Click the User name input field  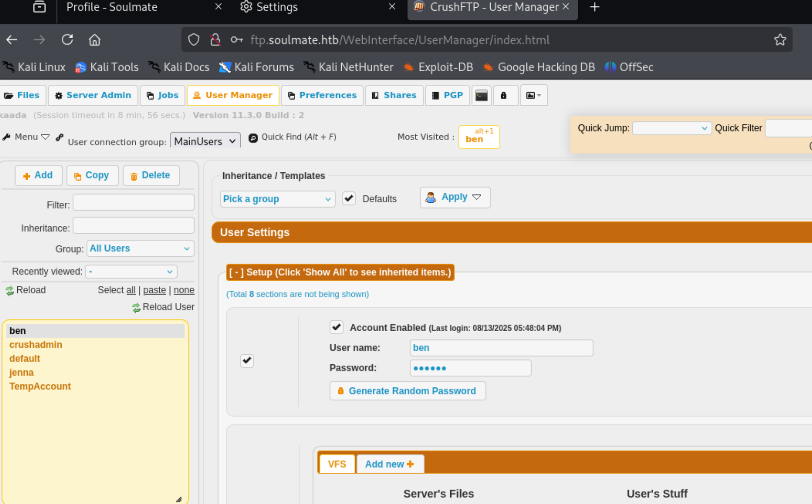click(x=501, y=348)
